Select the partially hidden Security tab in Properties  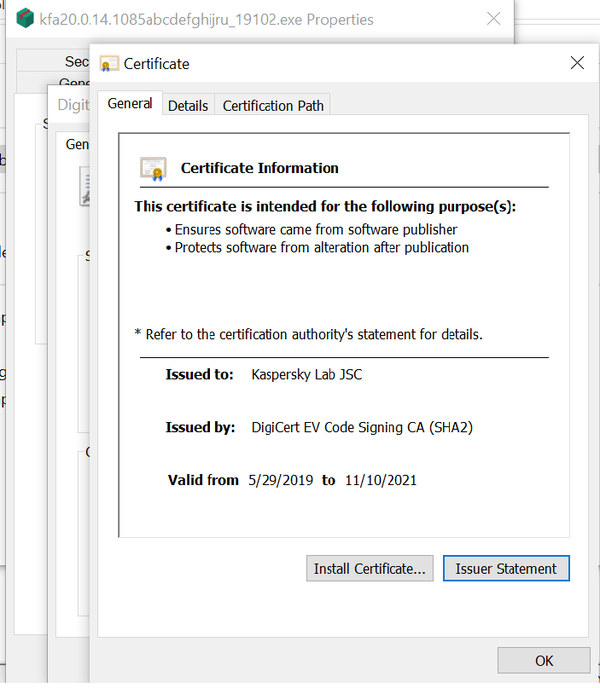click(x=76, y=62)
